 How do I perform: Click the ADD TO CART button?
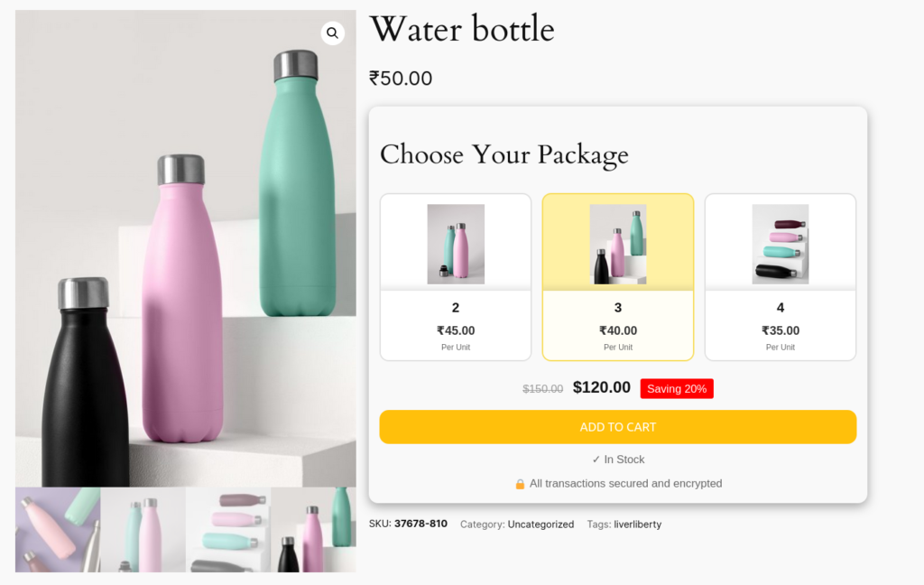click(x=617, y=427)
